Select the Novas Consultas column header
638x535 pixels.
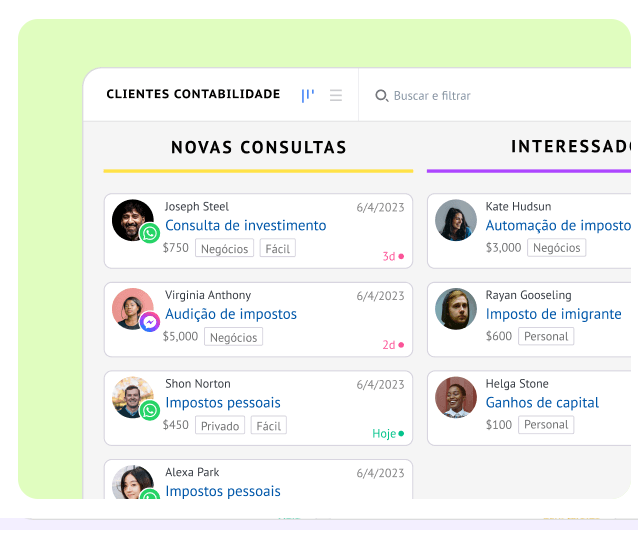(259, 147)
